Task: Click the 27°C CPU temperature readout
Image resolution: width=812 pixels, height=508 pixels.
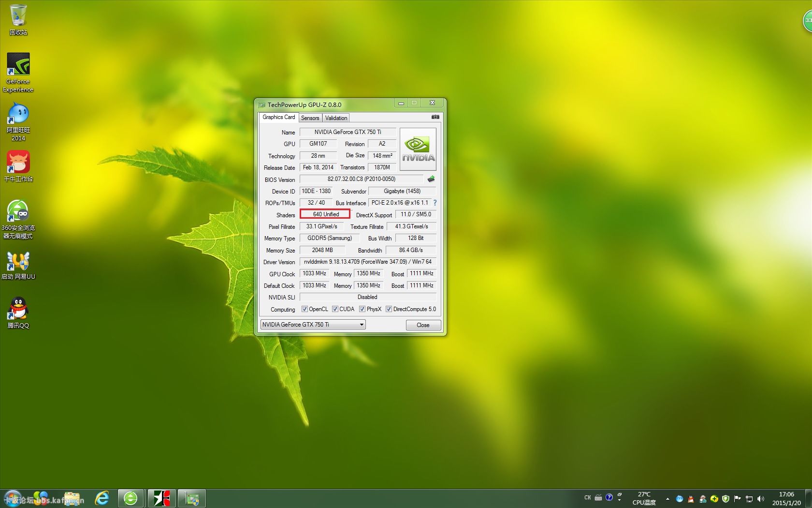Action: [644, 498]
